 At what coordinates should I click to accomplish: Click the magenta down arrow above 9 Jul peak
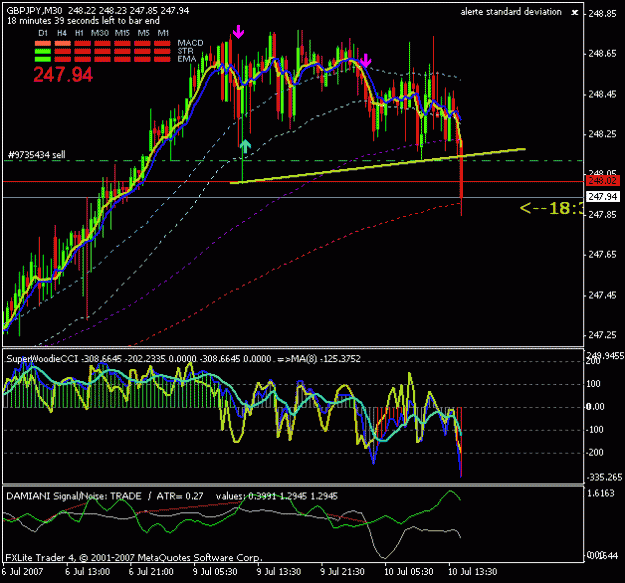(x=238, y=31)
